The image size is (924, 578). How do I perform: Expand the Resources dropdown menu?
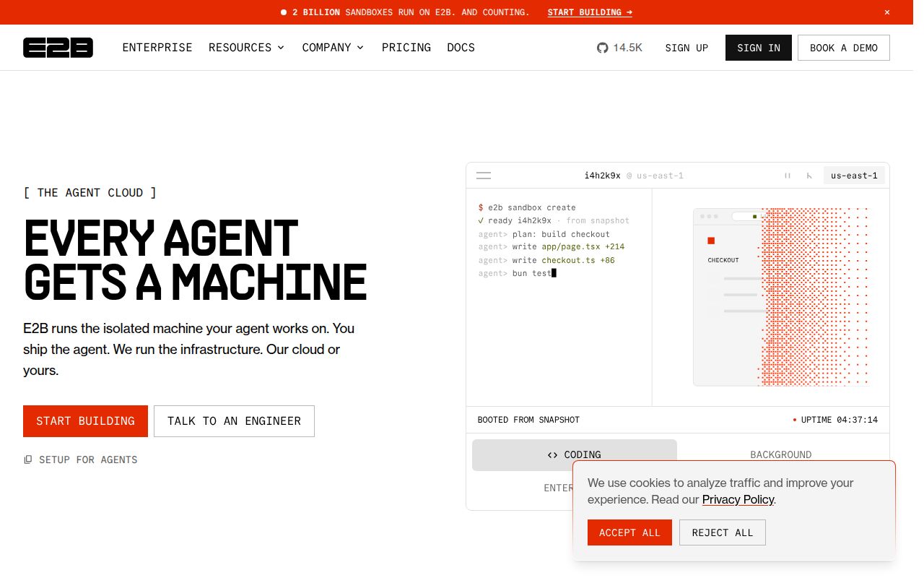(246, 48)
